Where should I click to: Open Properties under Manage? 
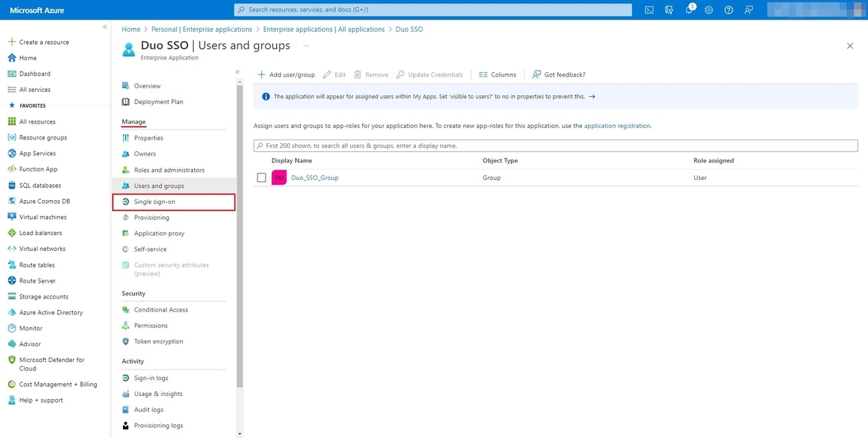coord(148,138)
